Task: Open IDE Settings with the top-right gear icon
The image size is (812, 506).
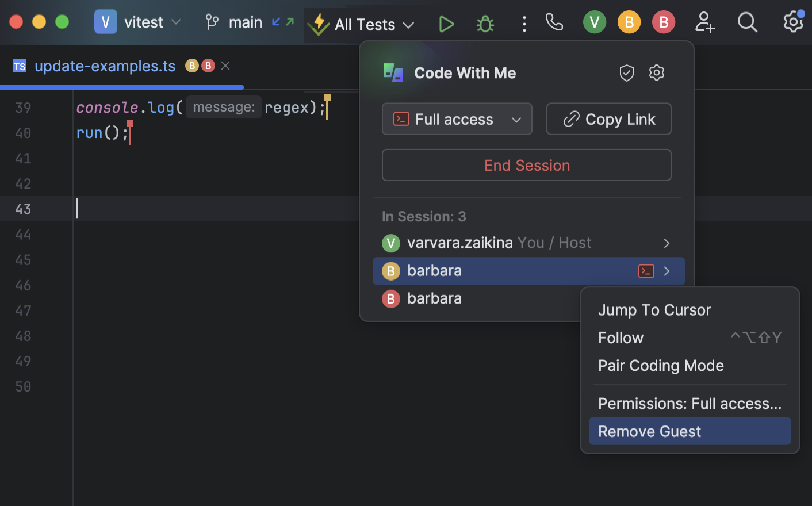Action: tap(793, 23)
